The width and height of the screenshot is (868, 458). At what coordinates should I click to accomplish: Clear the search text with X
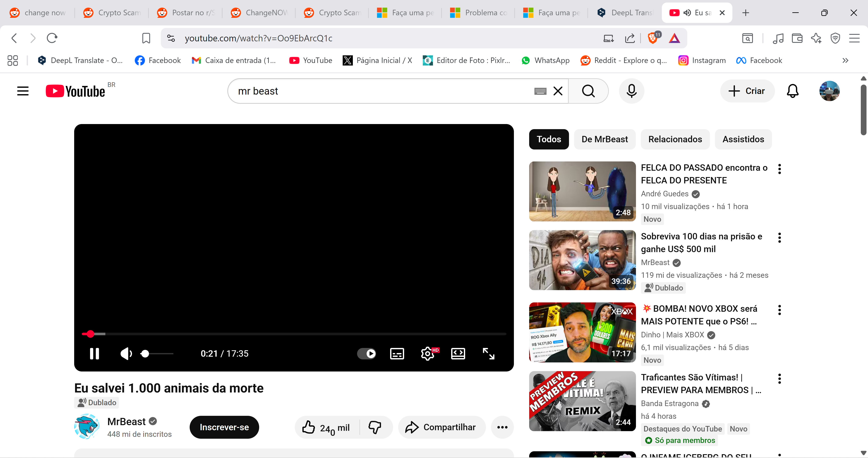(x=558, y=91)
